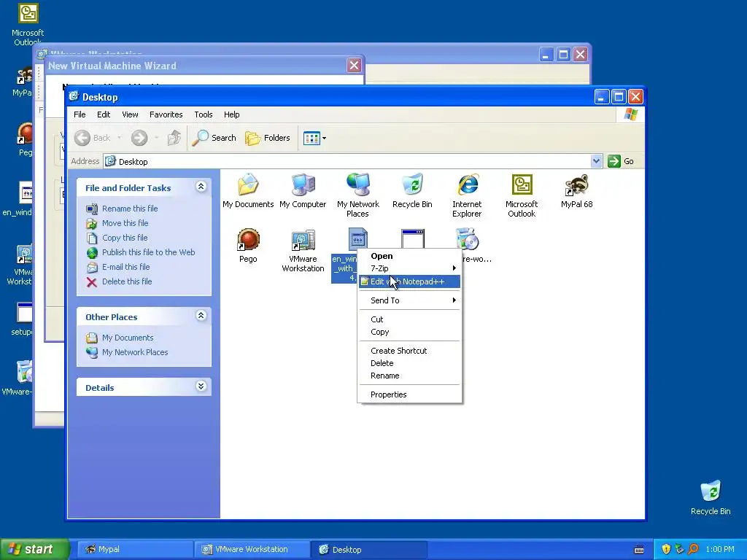Click the Go button

pos(621,161)
